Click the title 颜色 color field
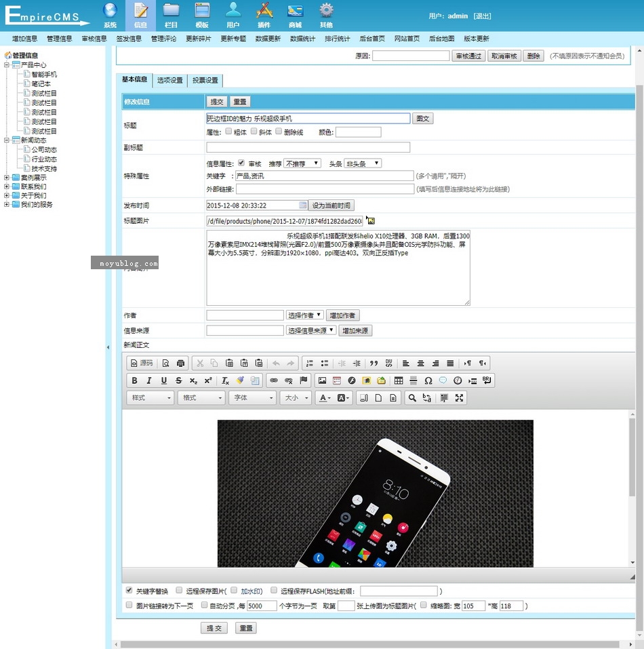 pyautogui.click(x=358, y=132)
